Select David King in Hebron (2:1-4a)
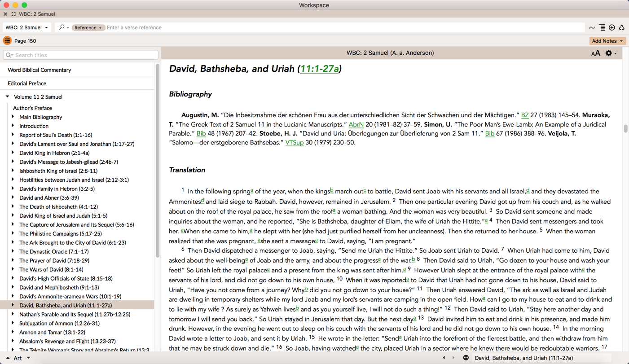The height and width of the screenshot is (364, 629). (x=54, y=153)
